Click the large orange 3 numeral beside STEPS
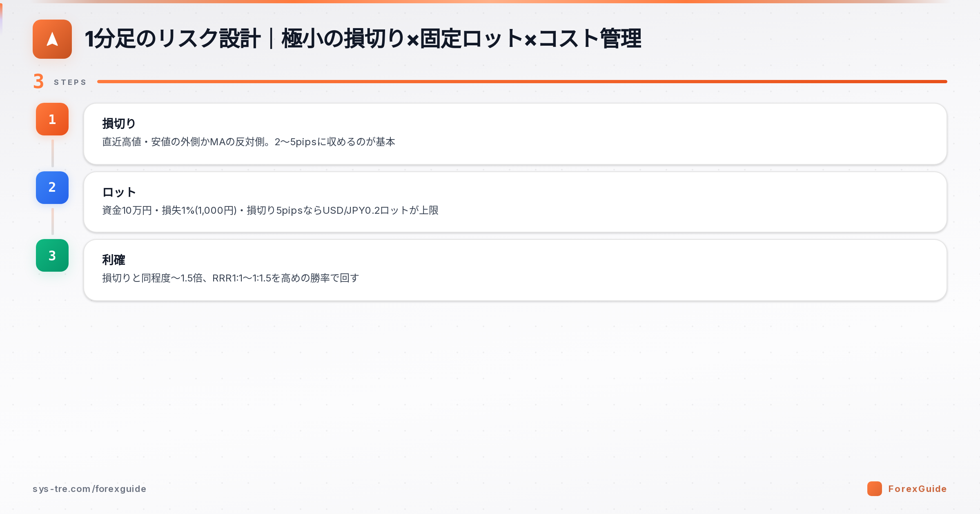Viewport: 980px width, 514px height. (x=38, y=81)
